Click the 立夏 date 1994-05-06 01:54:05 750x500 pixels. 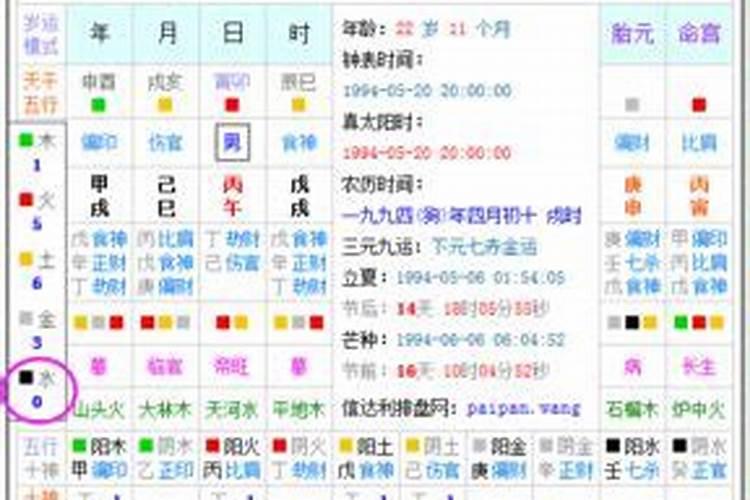(481, 278)
